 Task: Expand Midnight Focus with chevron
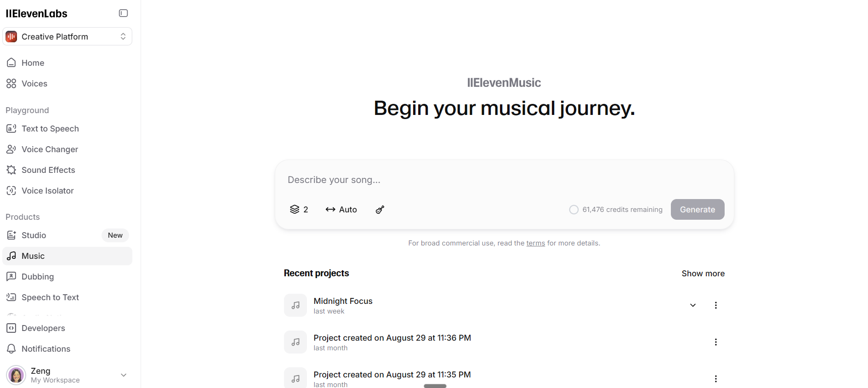693,305
